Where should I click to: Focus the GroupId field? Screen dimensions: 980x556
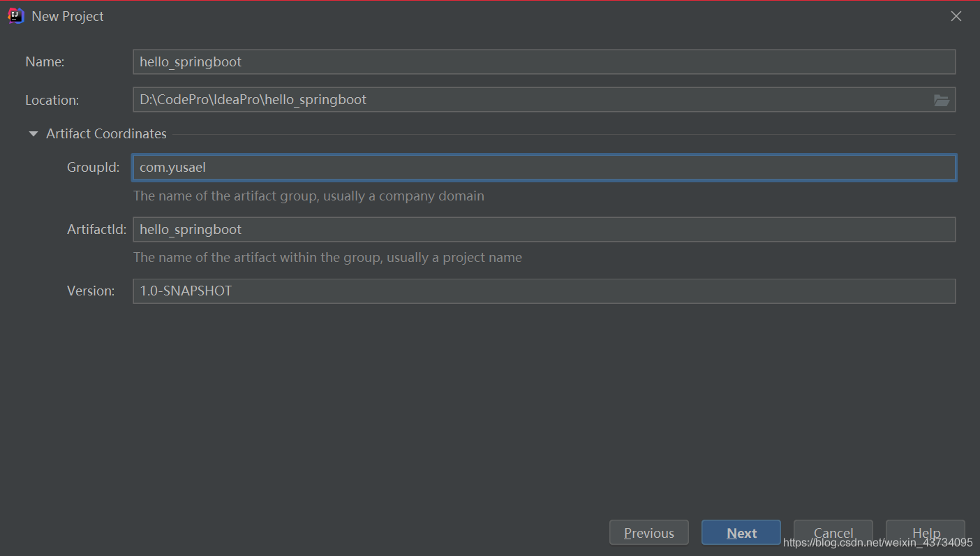pyautogui.click(x=544, y=168)
